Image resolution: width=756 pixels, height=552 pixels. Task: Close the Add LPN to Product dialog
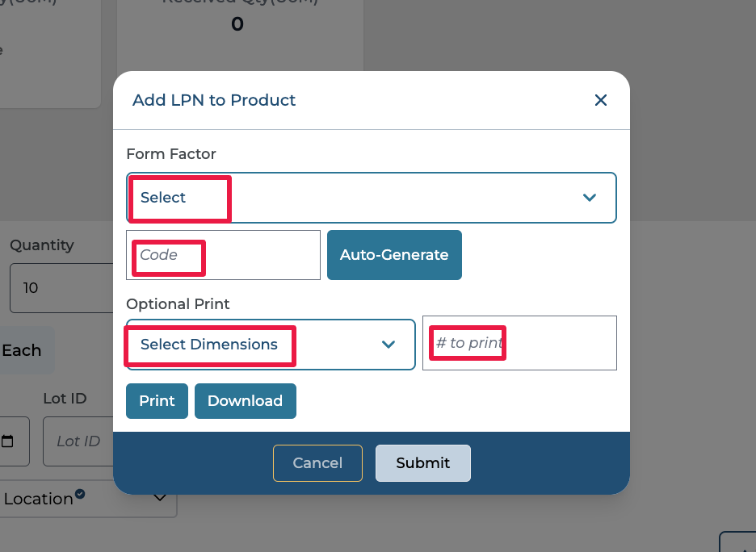coord(600,100)
